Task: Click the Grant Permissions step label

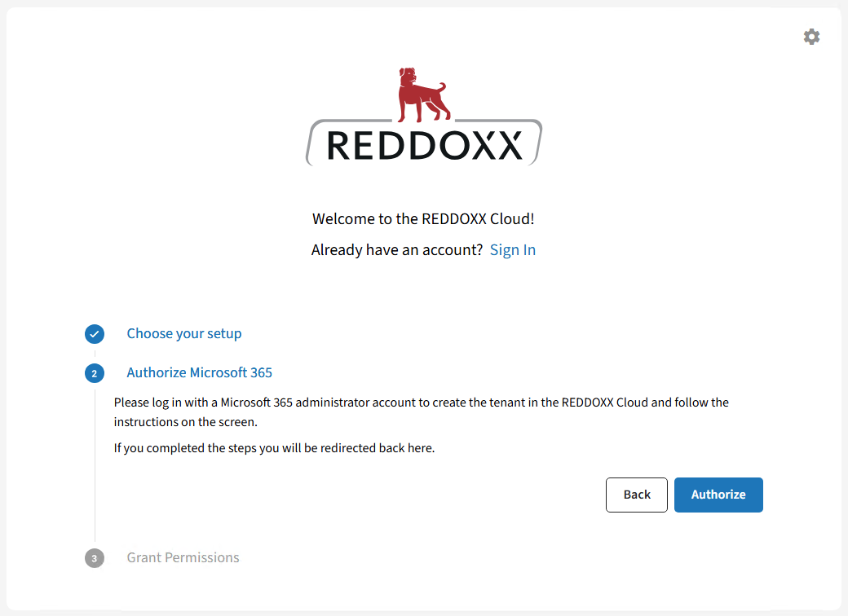Action: tap(183, 557)
